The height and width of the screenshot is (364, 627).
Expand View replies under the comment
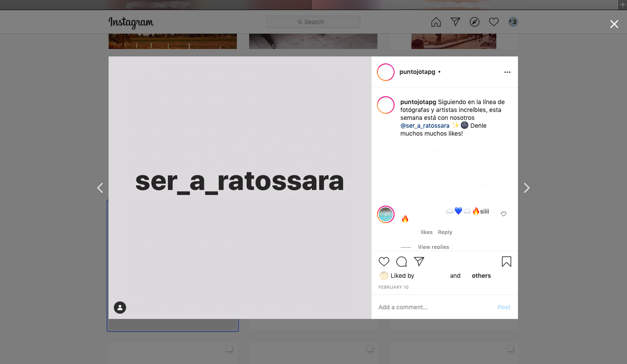click(x=433, y=247)
